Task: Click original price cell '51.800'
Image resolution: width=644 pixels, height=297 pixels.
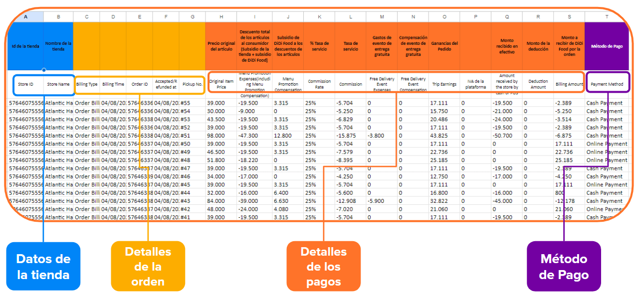Action: coord(221,160)
